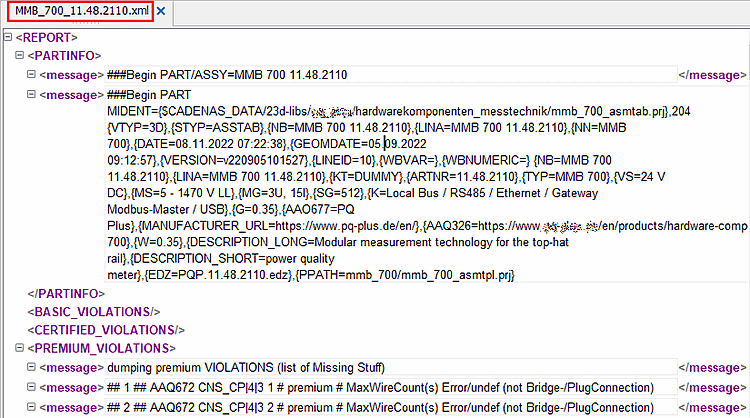The width and height of the screenshot is (750, 418).
Task: Collapse the PARTINFO node
Action: tap(19, 55)
